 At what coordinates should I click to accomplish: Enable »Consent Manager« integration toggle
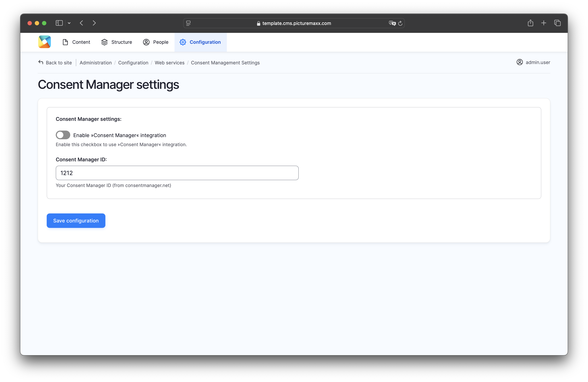pyautogui.click(x=63, y=135)
